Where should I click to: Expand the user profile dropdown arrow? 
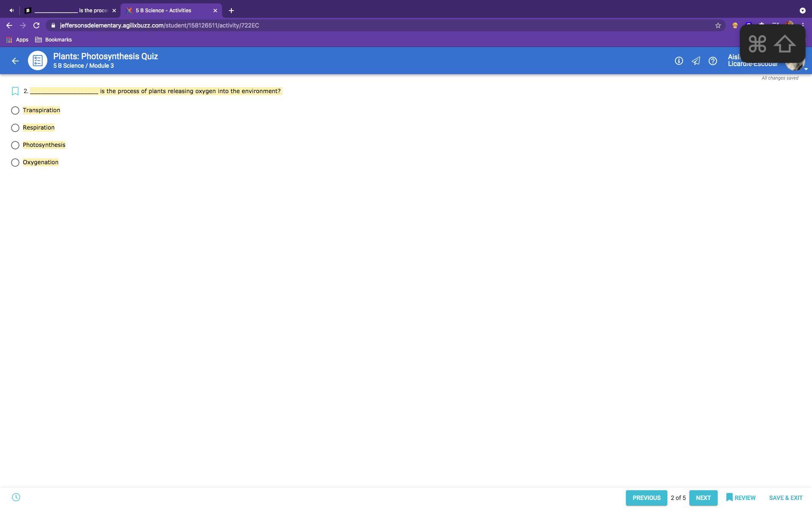click(x=806, y=69)
